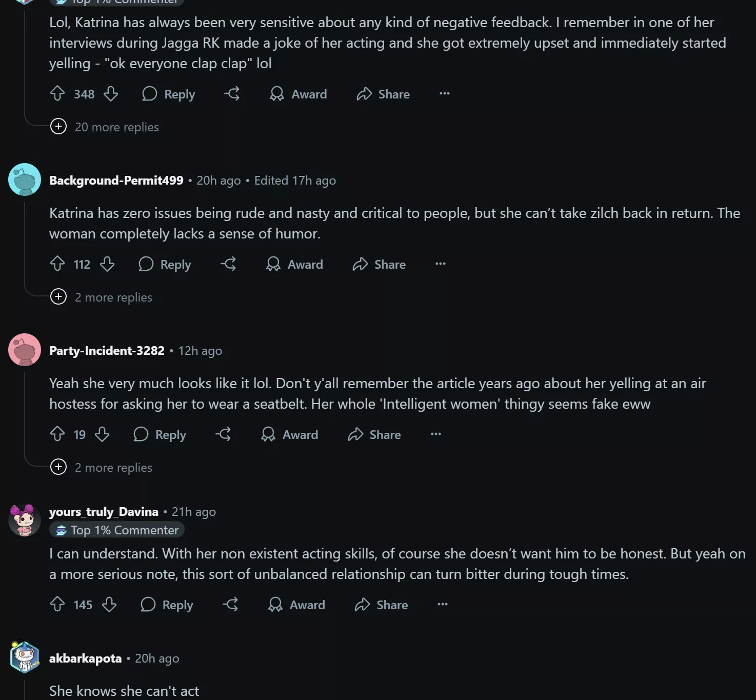Click the crosspost icon under the Jagga interview comment
Image resolution: width=756 pixels, height=700 pixels.
[x=232, y=94]
